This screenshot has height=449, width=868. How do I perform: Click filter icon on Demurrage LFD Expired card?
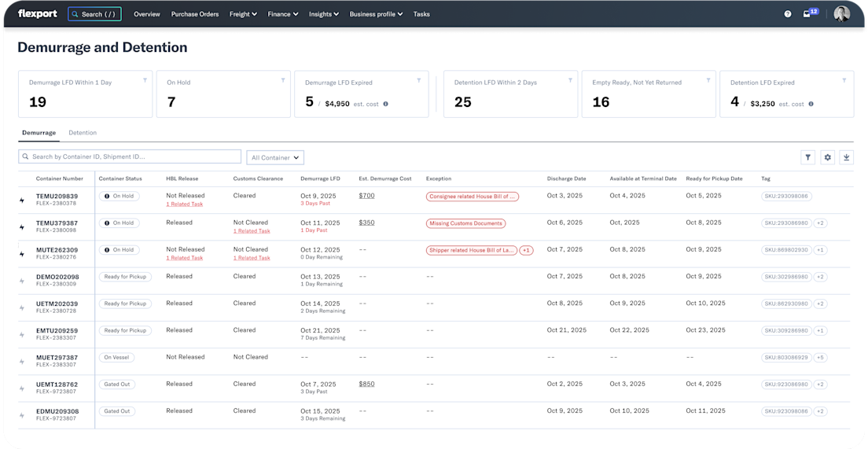click(x=421, y=80)
